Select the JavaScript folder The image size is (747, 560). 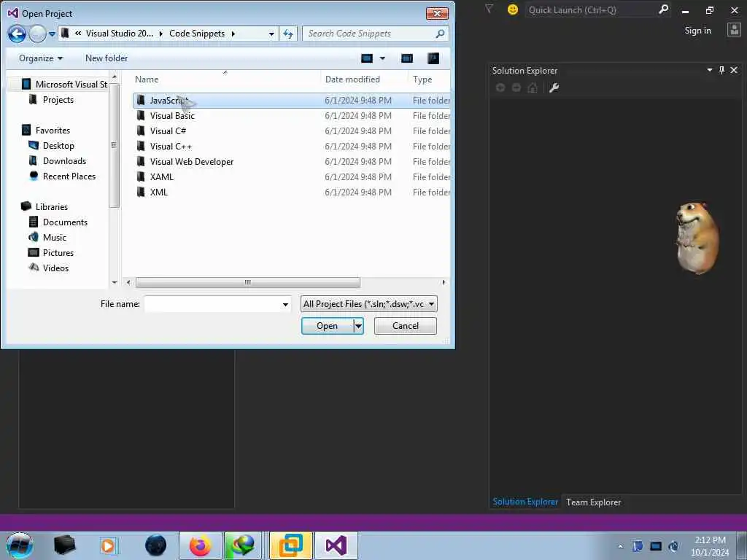[291, 101]
